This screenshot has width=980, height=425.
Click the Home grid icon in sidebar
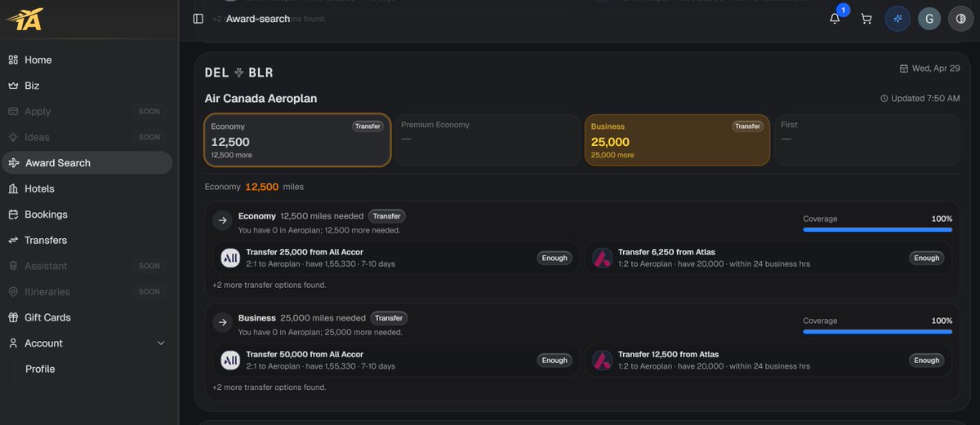13,60
